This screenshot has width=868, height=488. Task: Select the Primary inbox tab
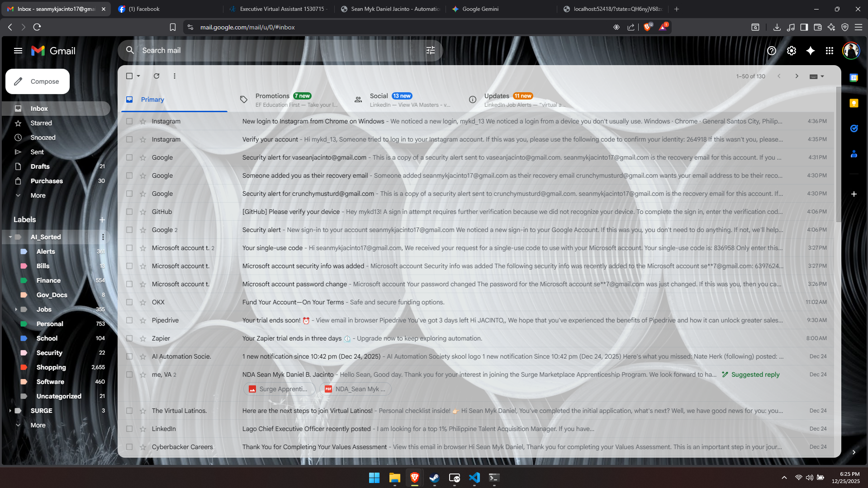click(174, 99)
